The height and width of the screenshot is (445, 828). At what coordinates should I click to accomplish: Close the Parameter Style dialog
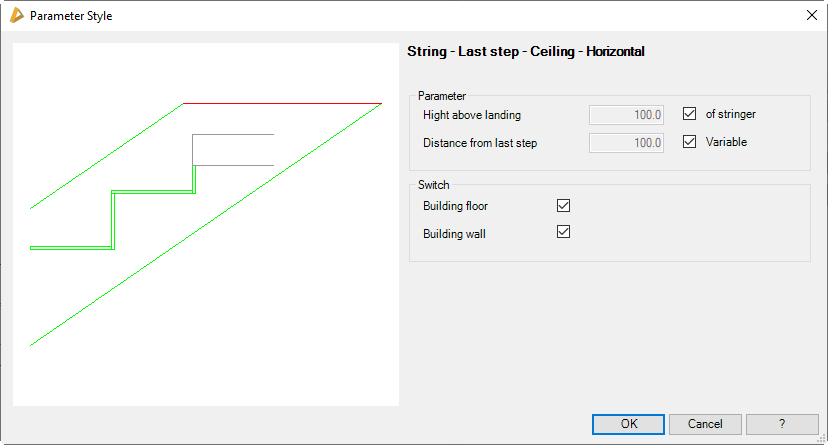(811, 16)
